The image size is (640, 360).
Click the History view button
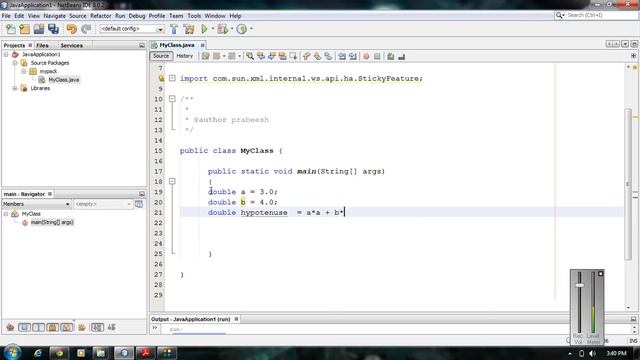(x=184, y=56)
